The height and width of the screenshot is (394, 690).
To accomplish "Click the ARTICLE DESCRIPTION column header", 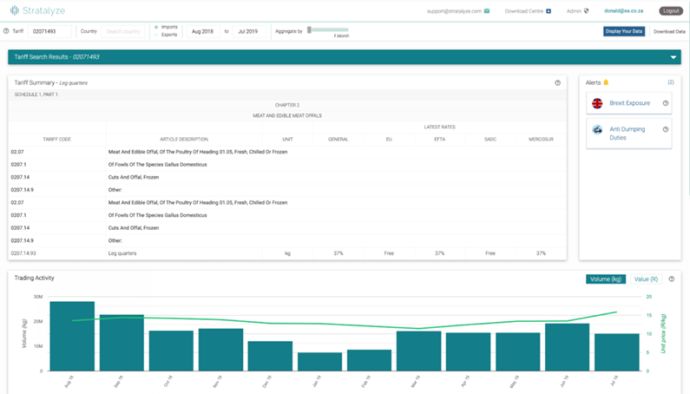I will [x=184, y=140].
